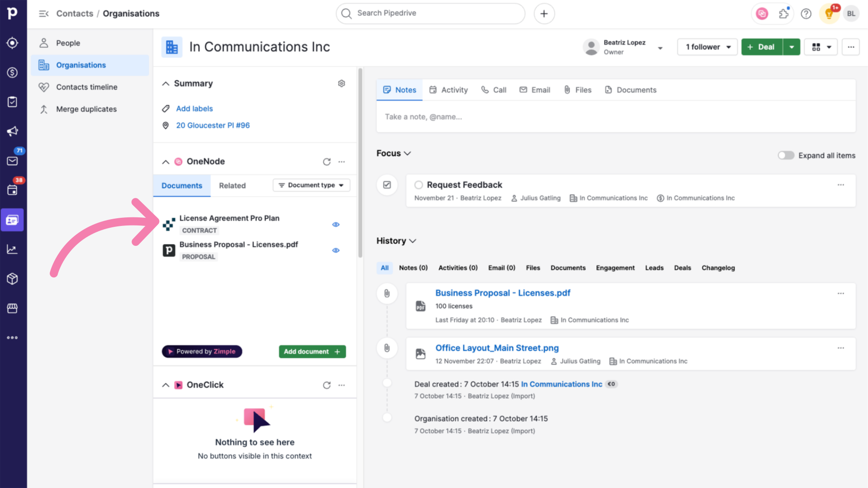The height and width of the screenshot is (488, 868).
Task: Click the Products icon in left sidebar
Action: point(13,279)
